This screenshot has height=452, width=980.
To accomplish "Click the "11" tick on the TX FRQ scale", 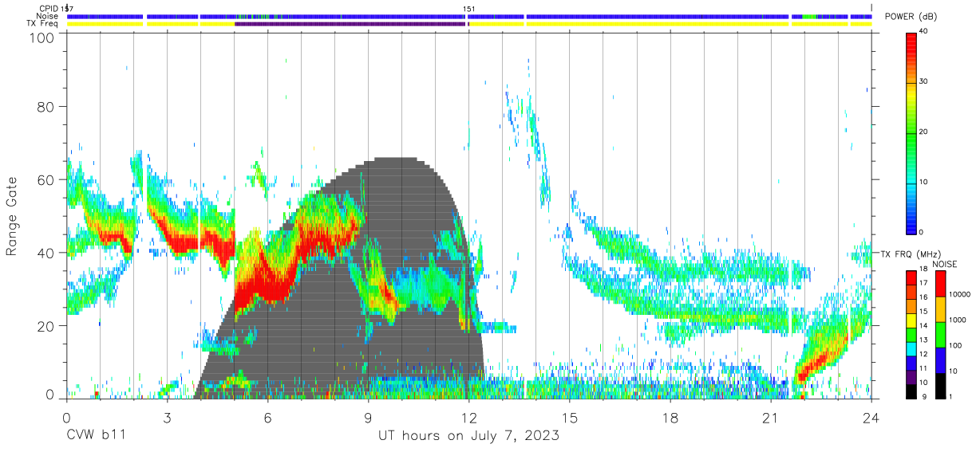I will (x=923, y=370).
